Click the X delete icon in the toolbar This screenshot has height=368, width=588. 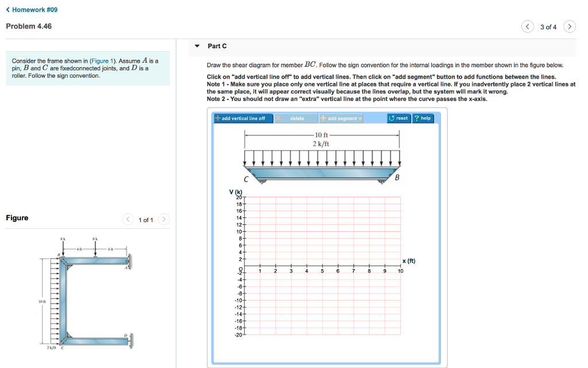(278, 118)
